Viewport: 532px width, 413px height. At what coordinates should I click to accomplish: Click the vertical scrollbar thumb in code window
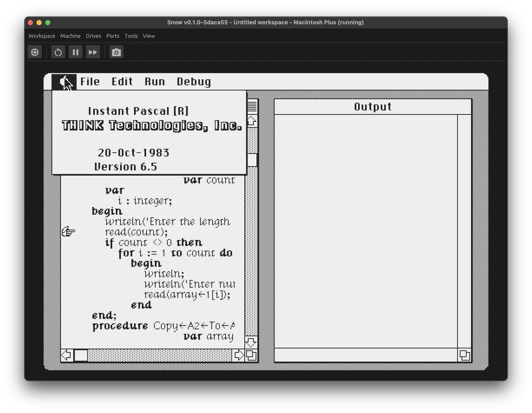pyautogui.click(x=252, y=160)
